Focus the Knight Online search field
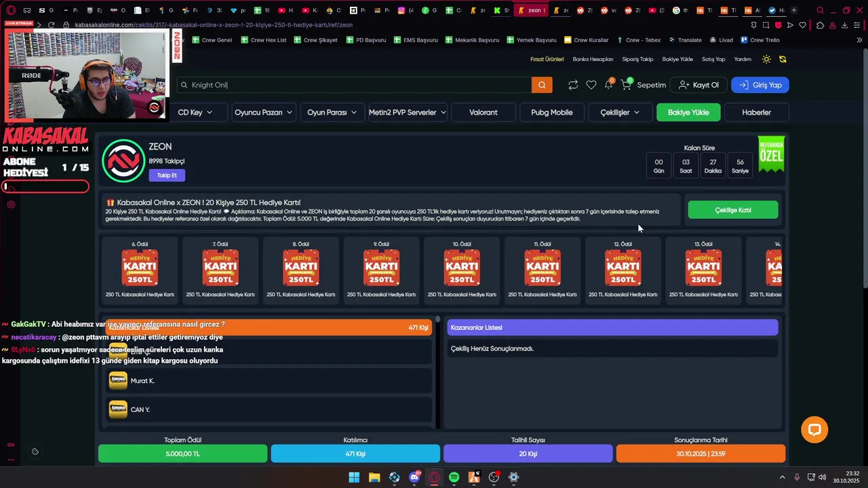 click(355, 85)
